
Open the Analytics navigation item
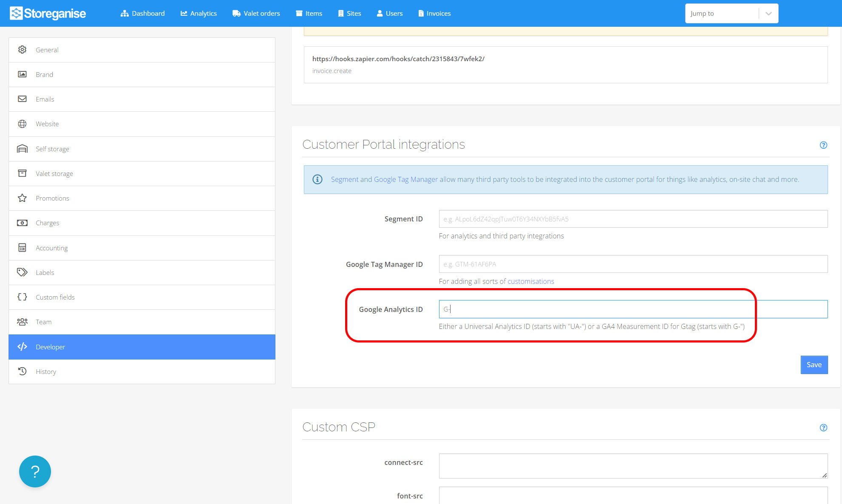[x=198, y=14]
